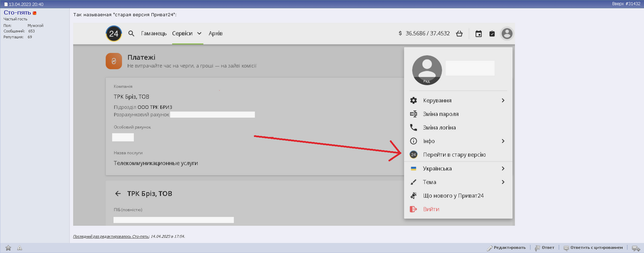Screen dimensions: 644x253
Task: Click the online status icon beside Сто-пять
Action: click(35, 13)
